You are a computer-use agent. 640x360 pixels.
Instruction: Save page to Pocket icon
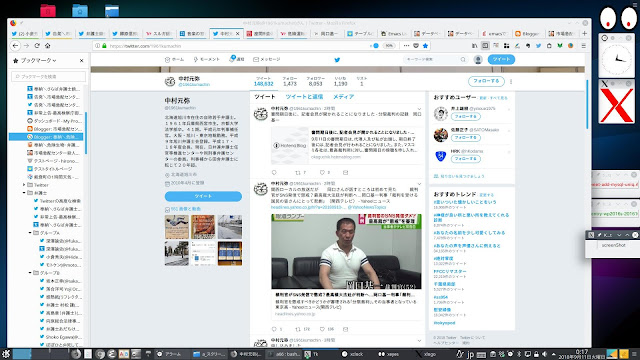(x=416, y=46)
